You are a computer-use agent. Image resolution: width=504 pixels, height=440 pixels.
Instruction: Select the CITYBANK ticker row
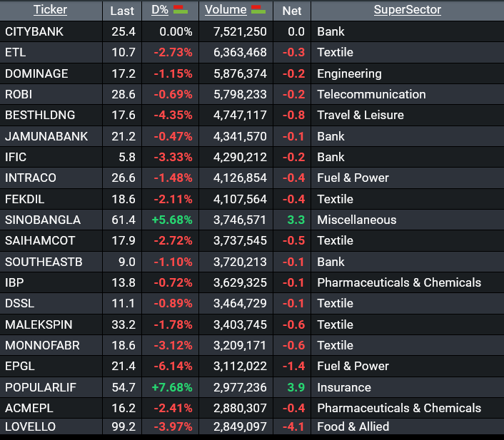point(34,31)
